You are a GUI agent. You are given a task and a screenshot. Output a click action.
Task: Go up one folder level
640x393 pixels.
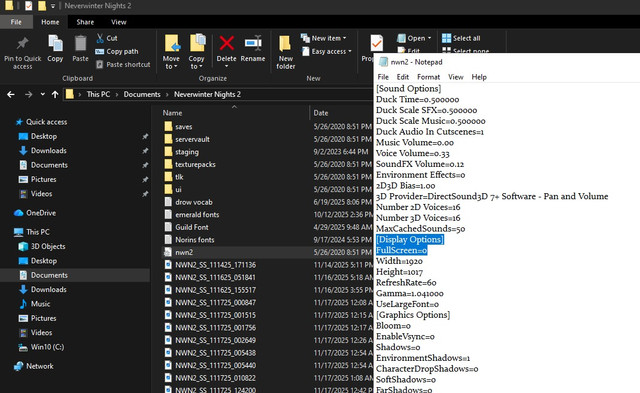point(55,94)
